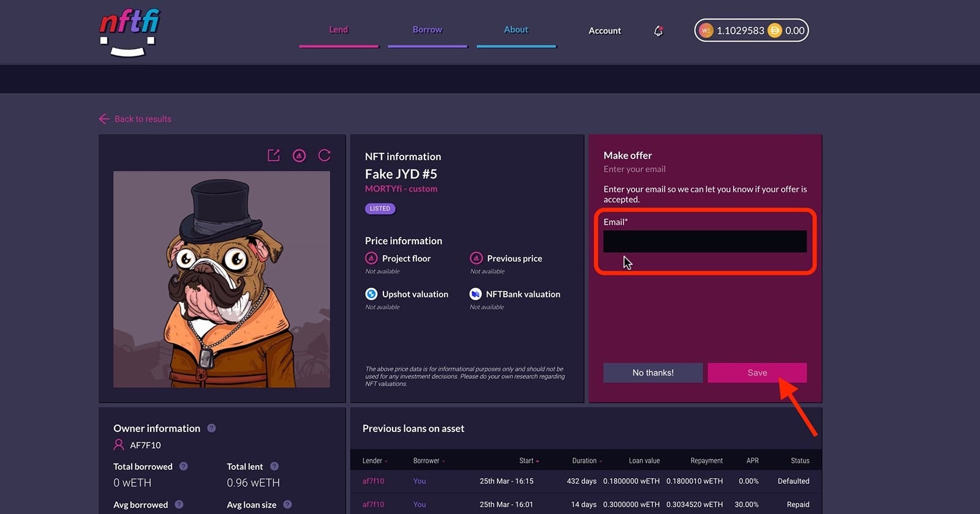Click the Status column header
Viewport: 980px width, 514px height.
pos(800,461)
